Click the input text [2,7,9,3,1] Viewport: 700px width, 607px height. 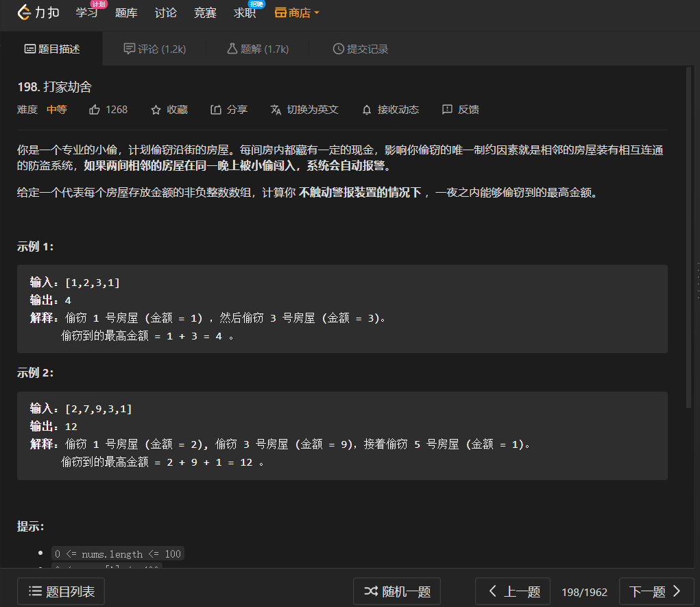[x=99, y=409]
